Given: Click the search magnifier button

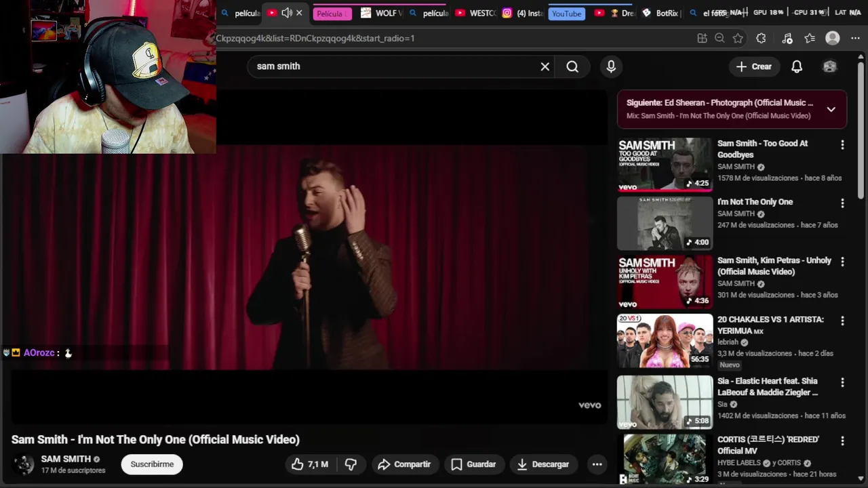Looking at the screenshot, I should click(x=572, y=66).
